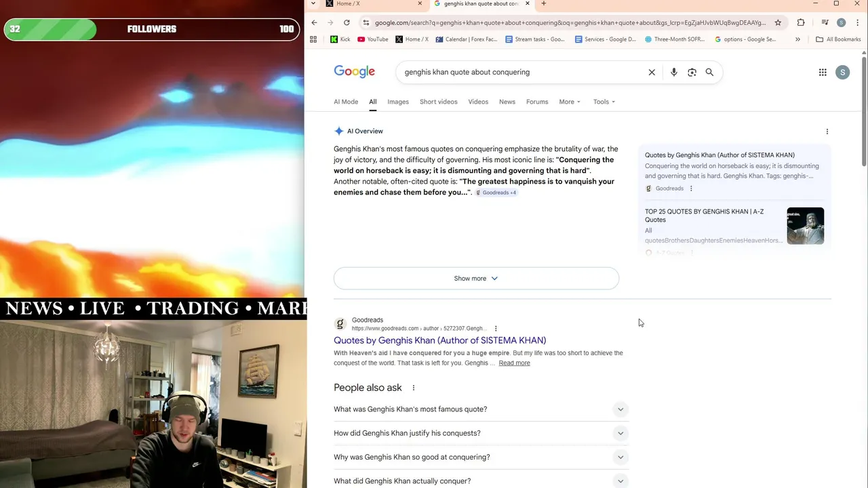Viewport: 868px width, 488px height.
Task: Open the People also ask options menu
Action: click(x=413, y=388)
